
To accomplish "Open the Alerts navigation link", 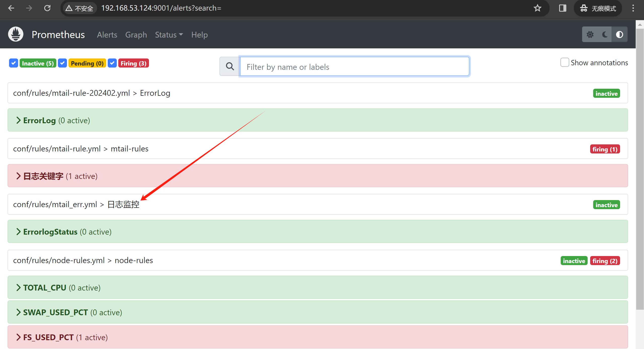I will [107, 35].
